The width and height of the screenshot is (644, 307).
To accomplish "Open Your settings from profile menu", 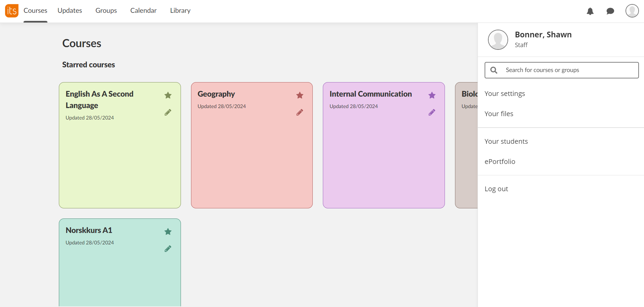I will [504, 94].
